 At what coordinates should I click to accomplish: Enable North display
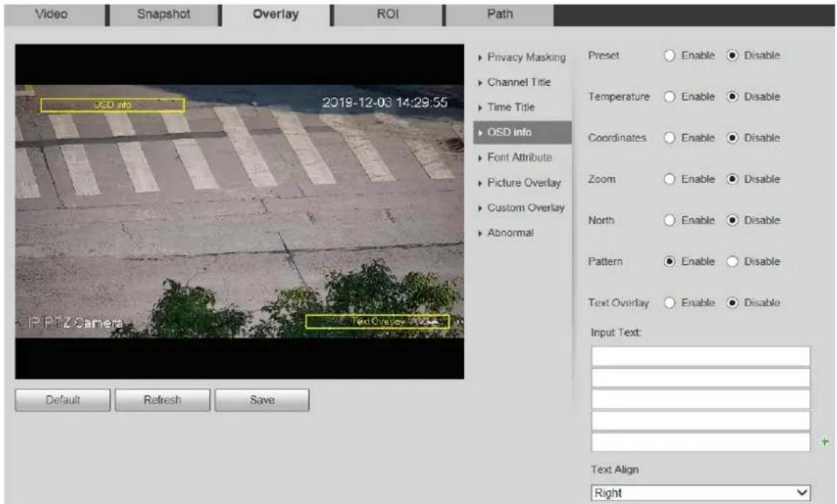point(670,220)
